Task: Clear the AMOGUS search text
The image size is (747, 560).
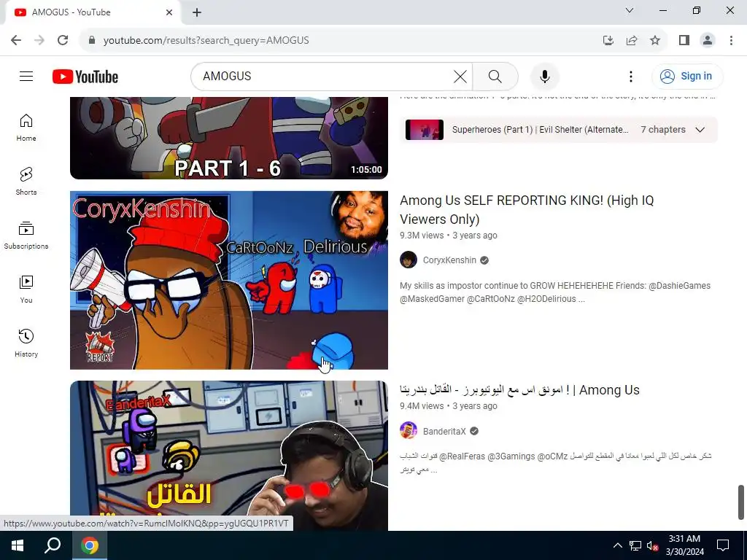Action: [460, 76]
